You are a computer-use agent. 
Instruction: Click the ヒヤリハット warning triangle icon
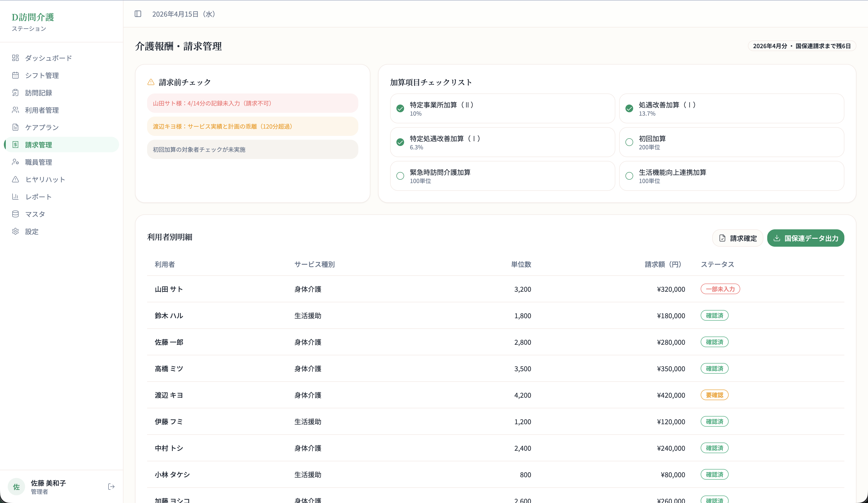15,179
